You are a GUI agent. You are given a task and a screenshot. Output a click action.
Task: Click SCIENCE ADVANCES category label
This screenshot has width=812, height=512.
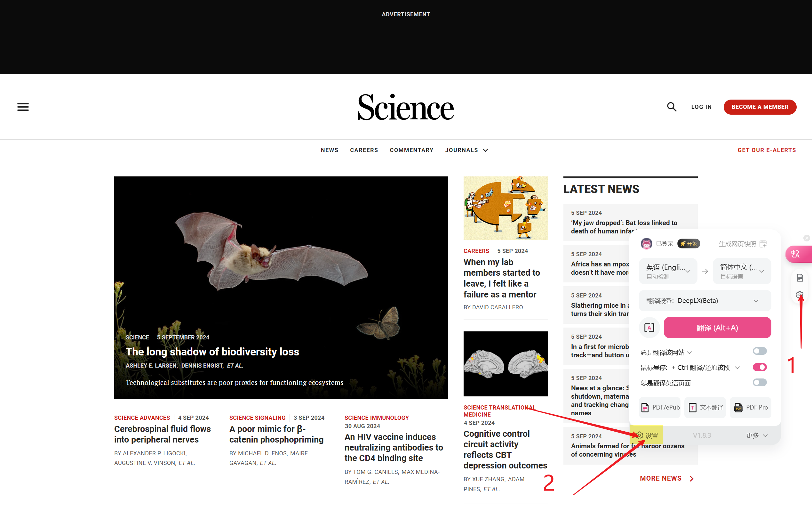tap(142, 418)
